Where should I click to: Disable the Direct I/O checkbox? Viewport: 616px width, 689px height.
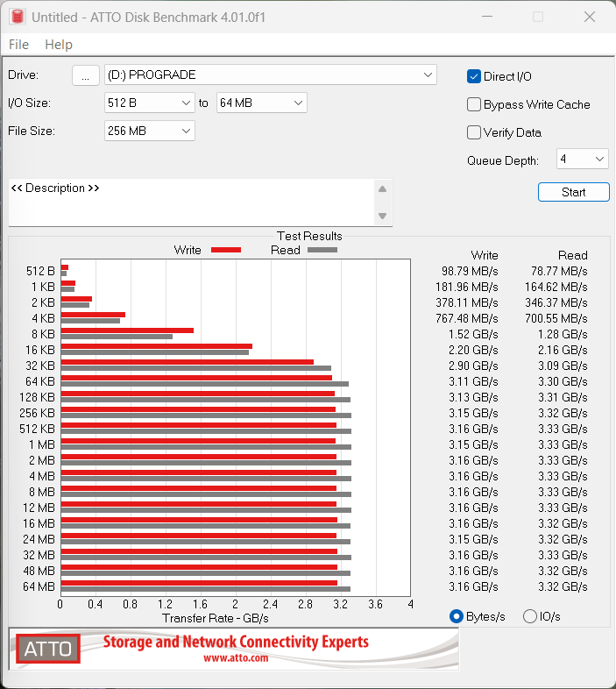pyautogui.click(x=474, y=76)
